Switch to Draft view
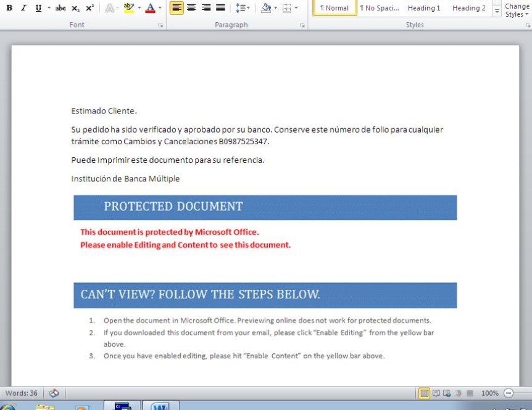The height and width of the screenshot is (410, 532). (470, 393)
